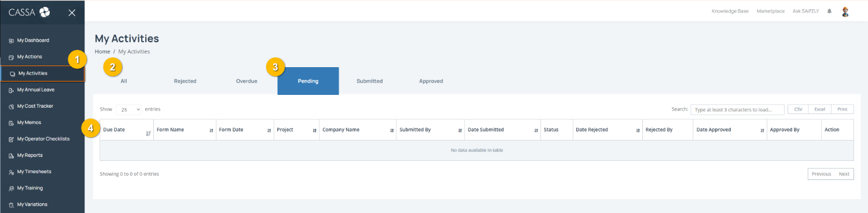Sort table by Form Name arrows
The image size is (868, 213).
point(211,130)
